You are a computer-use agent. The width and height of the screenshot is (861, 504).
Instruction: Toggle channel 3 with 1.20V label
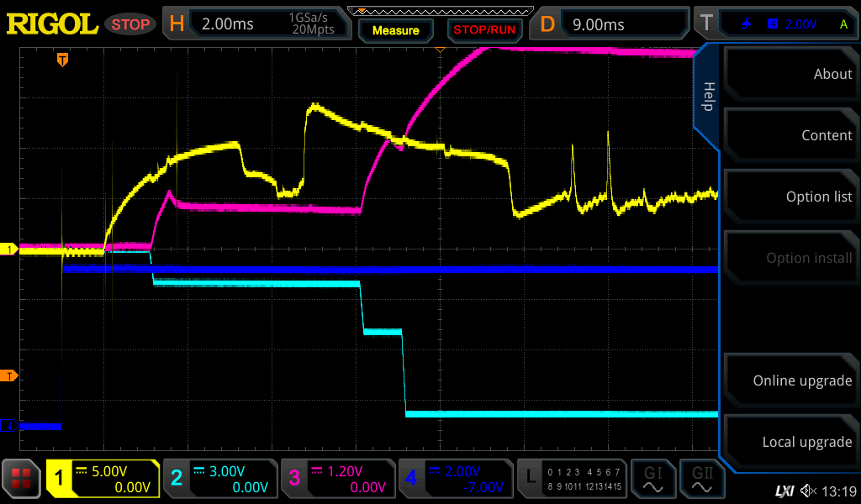(338, 479)
